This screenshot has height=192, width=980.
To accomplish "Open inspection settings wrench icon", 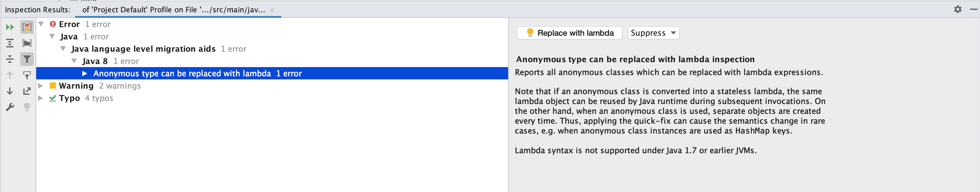I will coord(10,107).
